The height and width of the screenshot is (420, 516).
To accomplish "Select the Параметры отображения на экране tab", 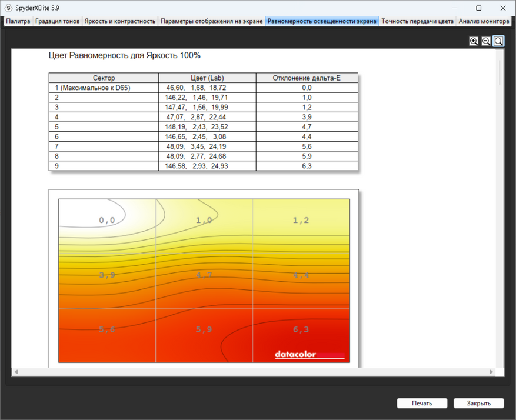I will 211,21.
